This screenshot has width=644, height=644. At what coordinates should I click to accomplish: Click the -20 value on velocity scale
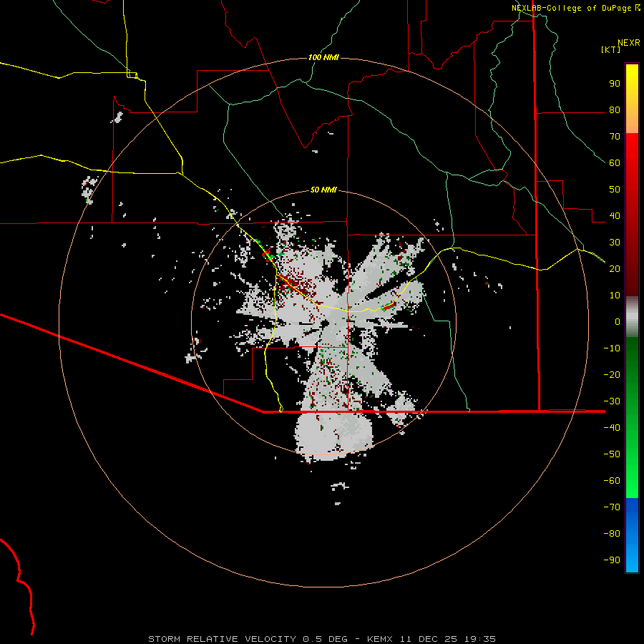(x=612, y=374)
